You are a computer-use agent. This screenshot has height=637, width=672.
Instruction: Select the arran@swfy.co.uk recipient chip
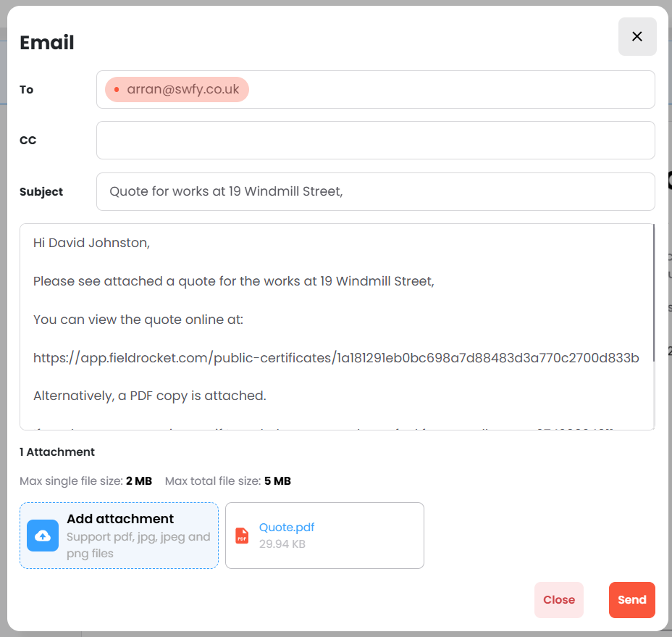[177, 89]
